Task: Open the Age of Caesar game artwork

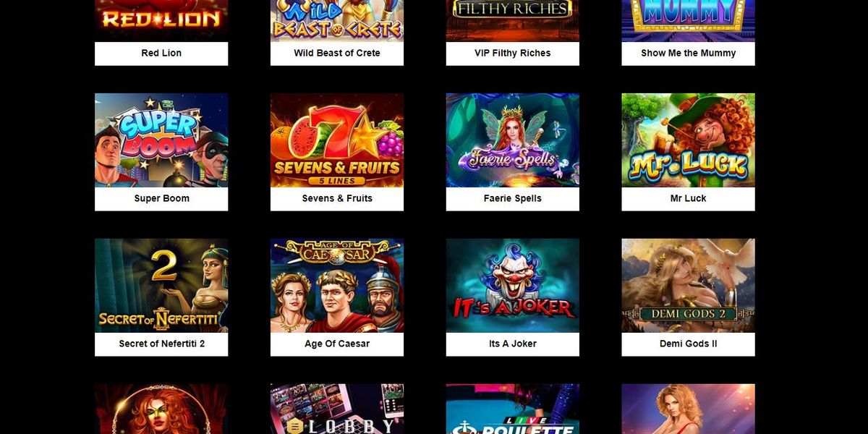Action: (x=337, y=286)
